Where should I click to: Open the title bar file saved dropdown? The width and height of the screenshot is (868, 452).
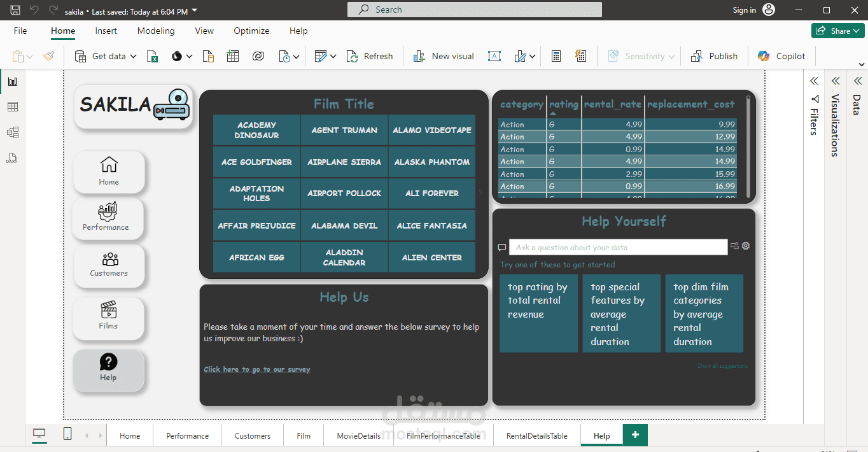tap(195, 11)
